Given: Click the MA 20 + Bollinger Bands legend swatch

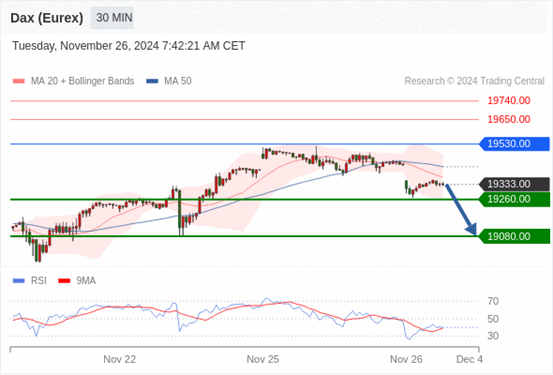Looking at the screenshot, I should pos(19,81).
